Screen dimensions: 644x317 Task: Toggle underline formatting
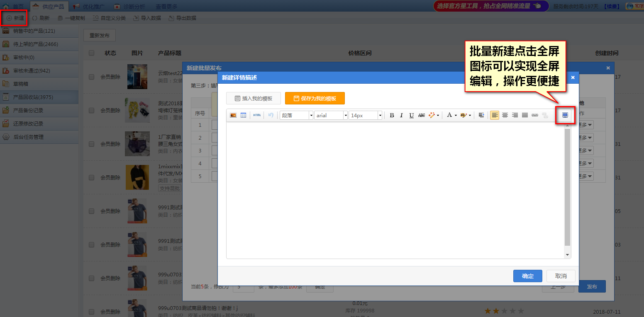click(411, 115)
